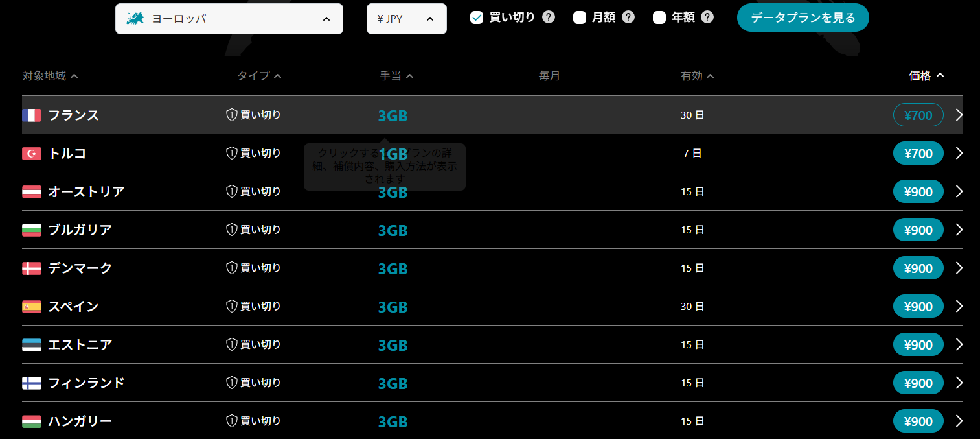Open the ヨーロッパ region dropdown

click(229, 19)
